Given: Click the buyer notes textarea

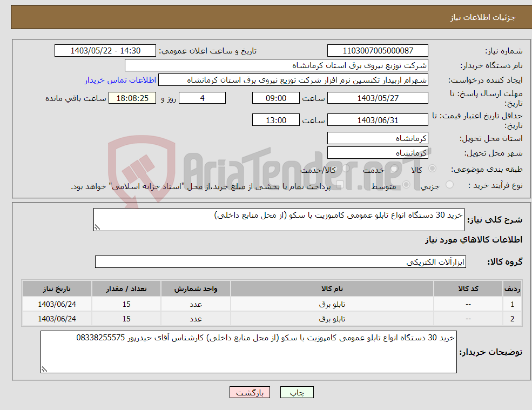Looking at the screenshot, I should [x=248, y=352].
